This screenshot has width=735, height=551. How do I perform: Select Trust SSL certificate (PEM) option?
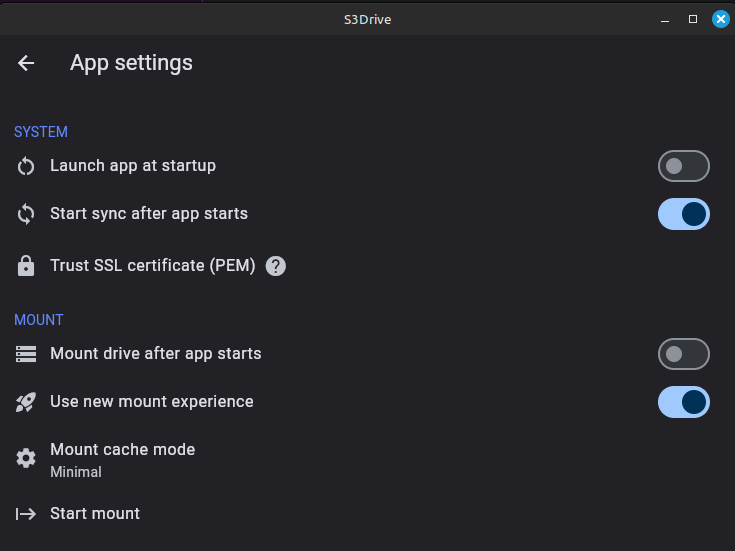click(153, 265)
